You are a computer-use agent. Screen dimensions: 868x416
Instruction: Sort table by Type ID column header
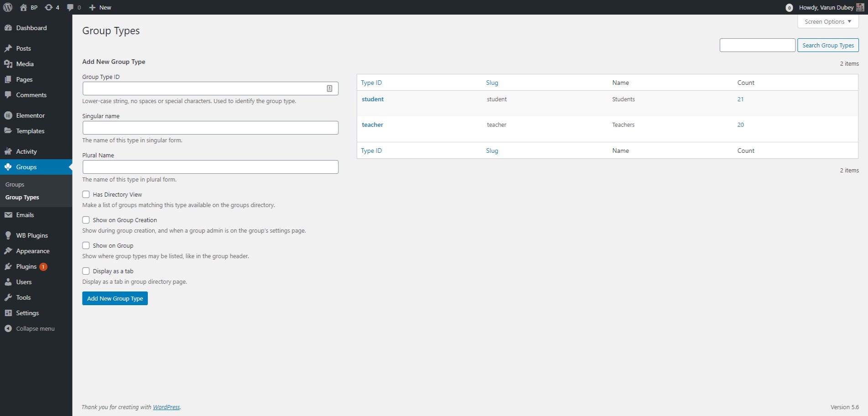point(371,83)
